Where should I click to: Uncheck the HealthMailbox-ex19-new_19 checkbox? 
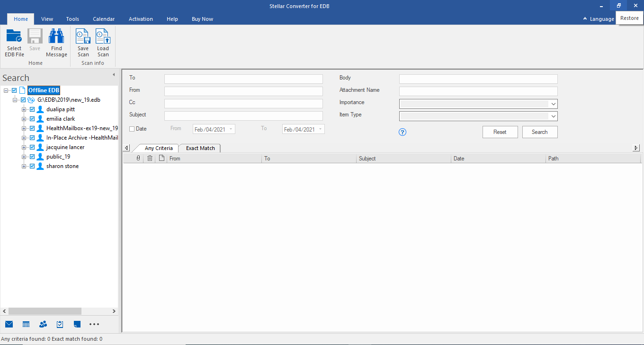[32, 128]
